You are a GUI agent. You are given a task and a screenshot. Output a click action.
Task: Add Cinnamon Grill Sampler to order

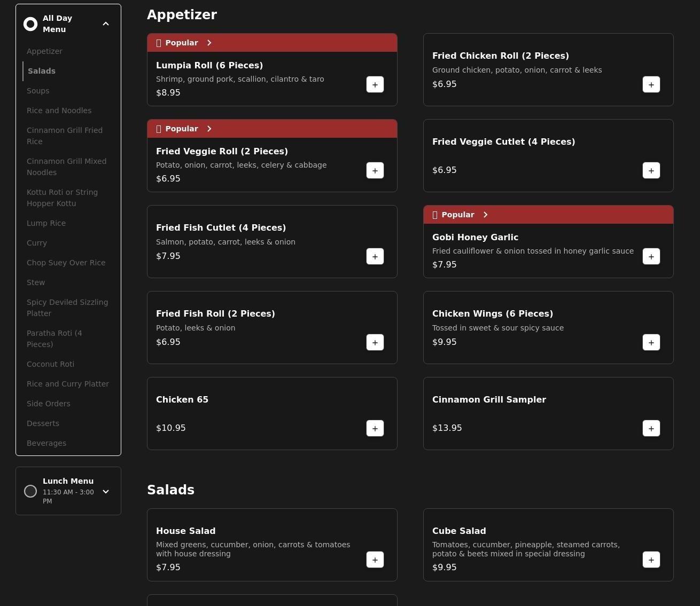click(x=651, y=428)
